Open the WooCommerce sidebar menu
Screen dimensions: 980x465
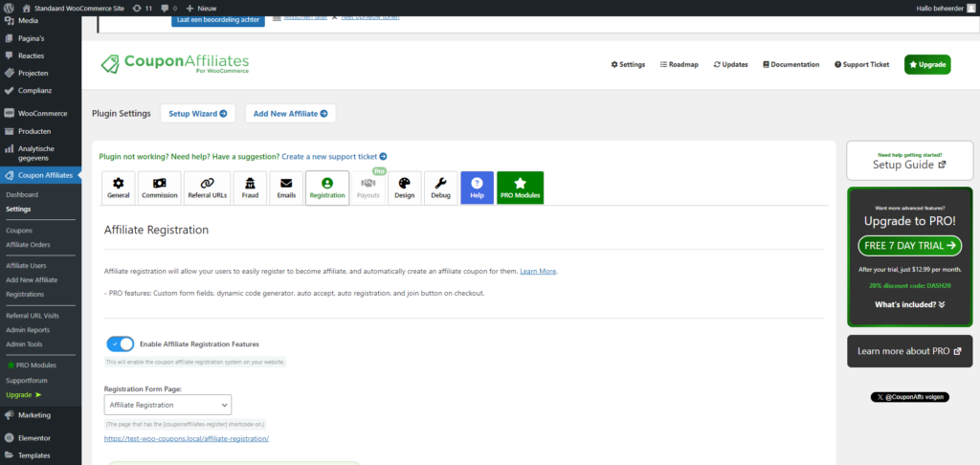coord(40,114)
